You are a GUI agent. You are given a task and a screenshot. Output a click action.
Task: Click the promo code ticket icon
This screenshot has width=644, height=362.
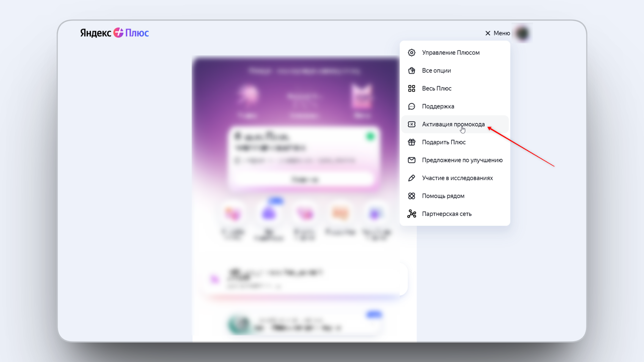coord(412,124)
